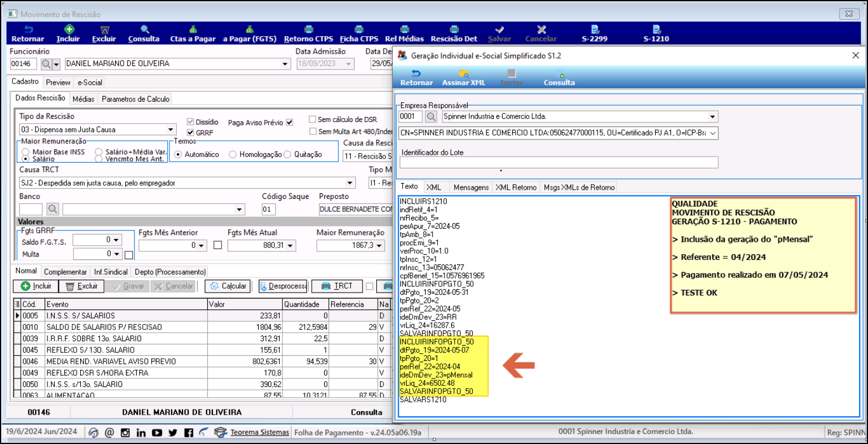The width and height of the screenshot is (868, 444).
Task: Toggle the GRRF checkbox
Action: (190, 133)
